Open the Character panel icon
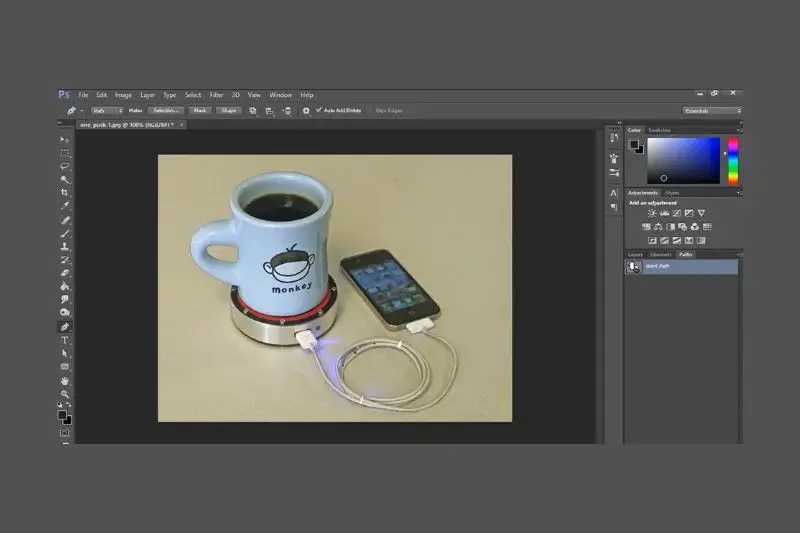This screenshot has width=800, height=533. 613,192
